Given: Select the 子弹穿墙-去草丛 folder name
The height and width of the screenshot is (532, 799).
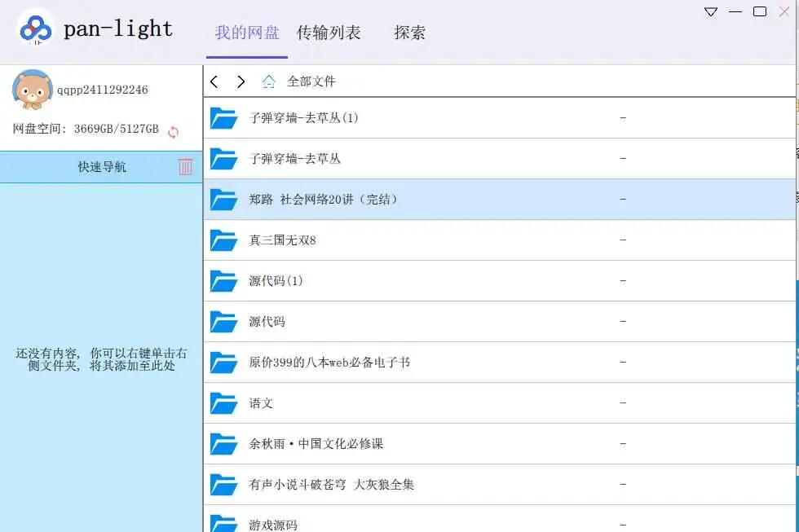Looking at the screenshot, I should (x=294, y=159).
